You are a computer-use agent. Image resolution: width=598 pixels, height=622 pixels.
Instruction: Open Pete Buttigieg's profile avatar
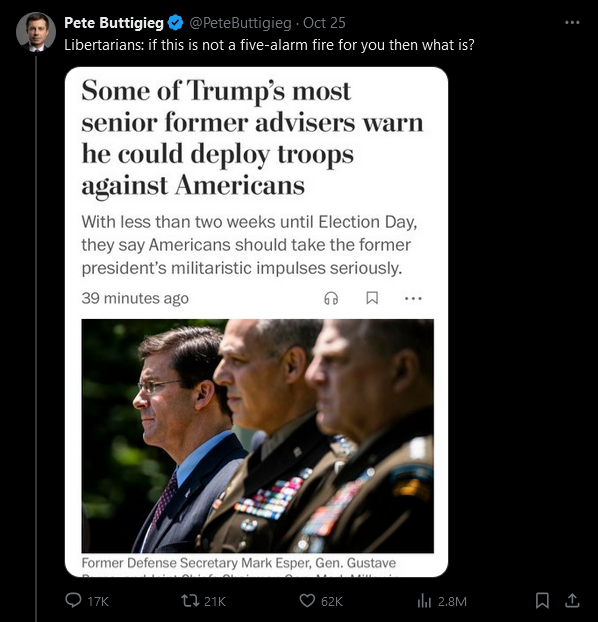[x=36, y=32]
